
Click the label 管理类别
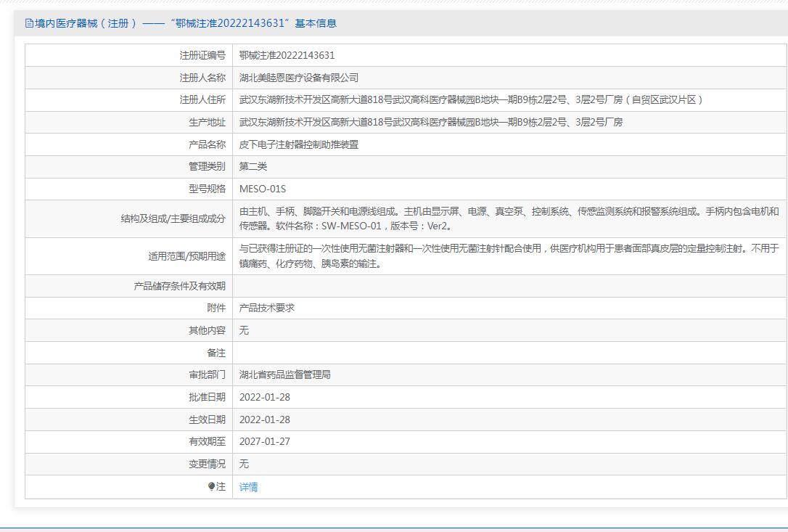(x=207, y=166)
